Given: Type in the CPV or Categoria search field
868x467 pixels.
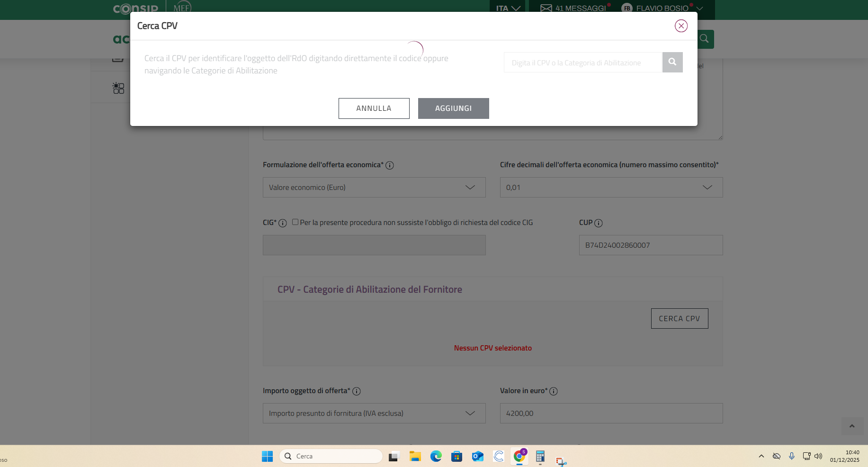Looking at the screenshot, I should tap(582, 63).
